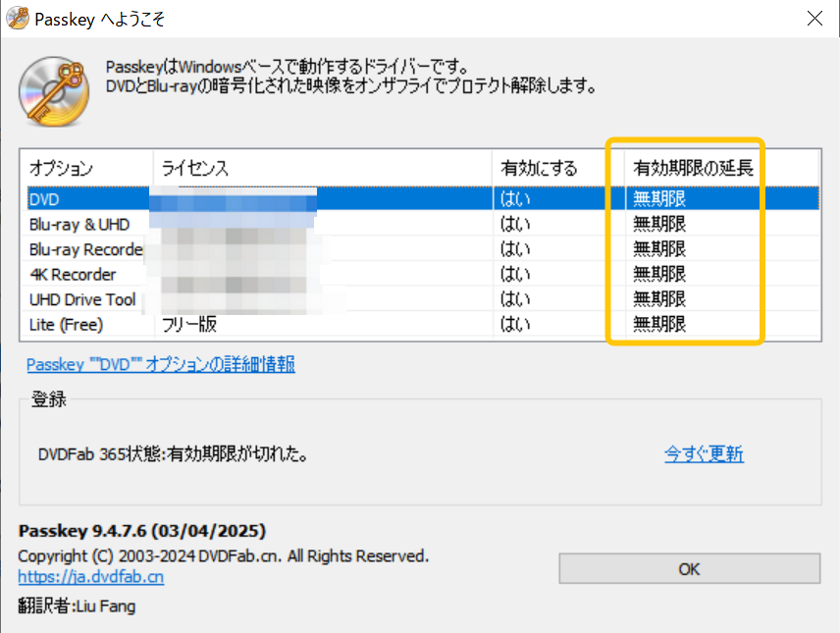Click the 有効期限の延長 column header
This screenshot has height=633, width=840.
point(721,168)
